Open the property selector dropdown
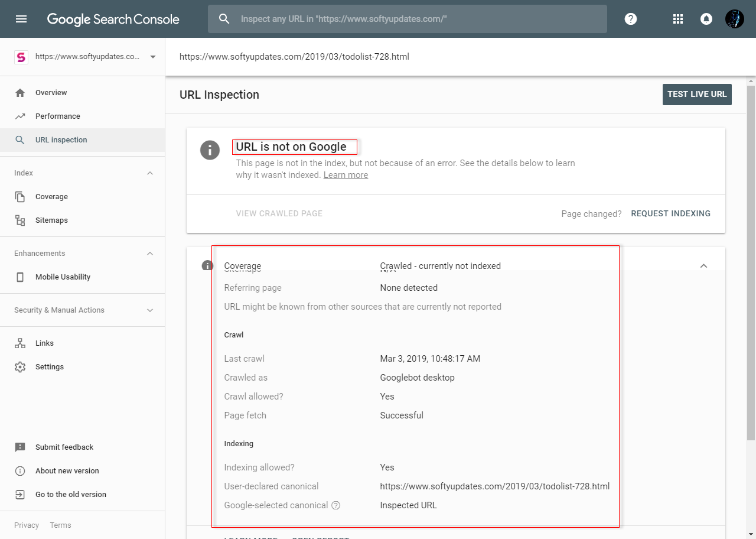The height and width of the screenshot is (539, 756). tap(153, 57)
